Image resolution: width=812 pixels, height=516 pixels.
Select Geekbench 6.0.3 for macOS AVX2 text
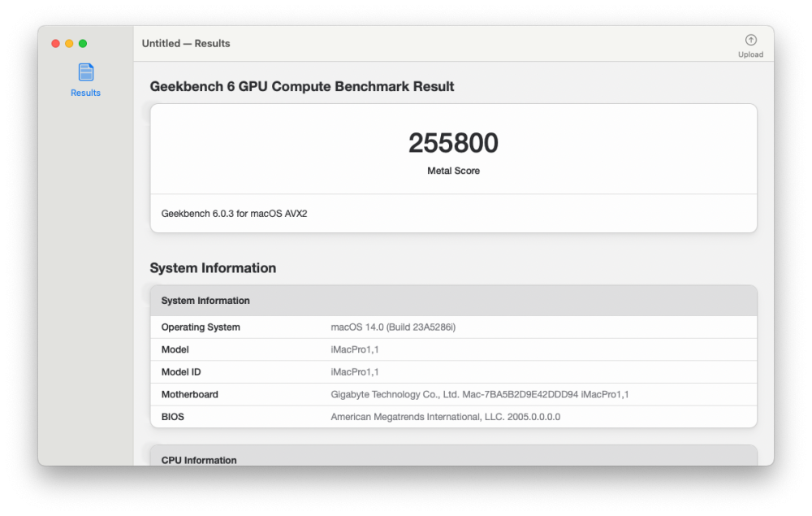tap(234, 214)
